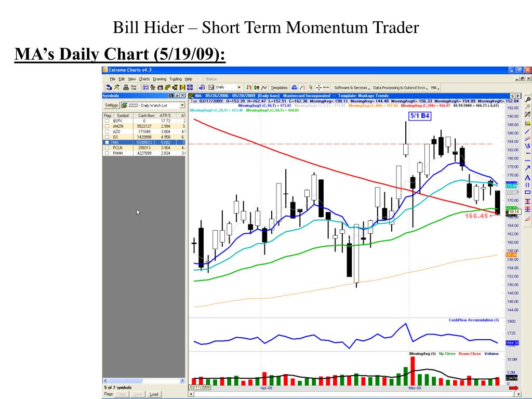Sort by Symbol column header

[123, 116]
